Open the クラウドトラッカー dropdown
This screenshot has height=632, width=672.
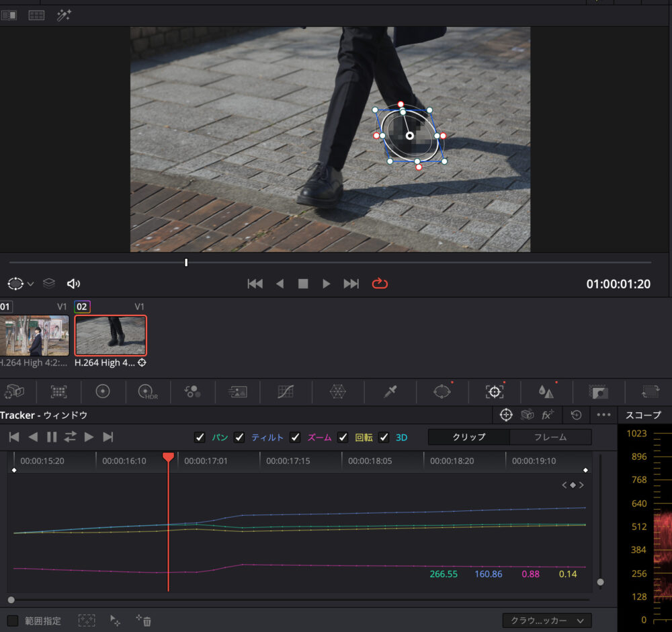click(x=547, y=621)
